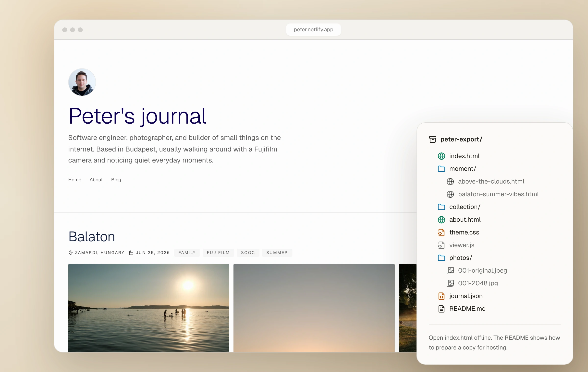Image resolution: width=588 pixels, height=372 pixels.
Task: Click the code file icon for theme.css
Action: 441,232
